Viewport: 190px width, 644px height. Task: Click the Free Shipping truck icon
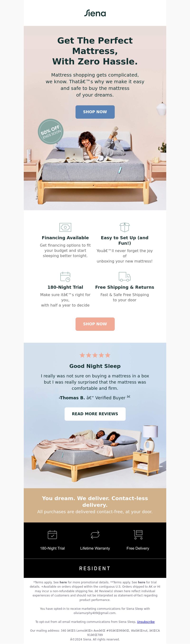125,277
